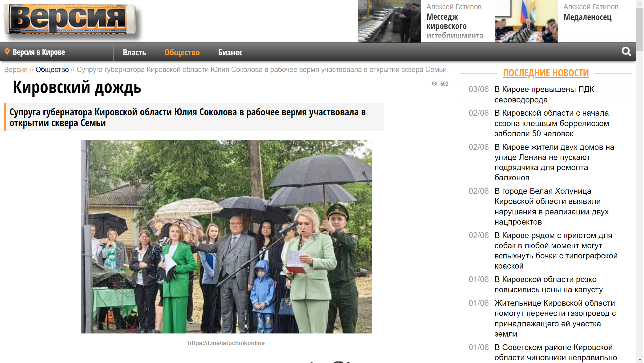Viewport: 644px width, 363px height.
Task: Open the news item about ремонта балконов
Action: coord(554,162)
